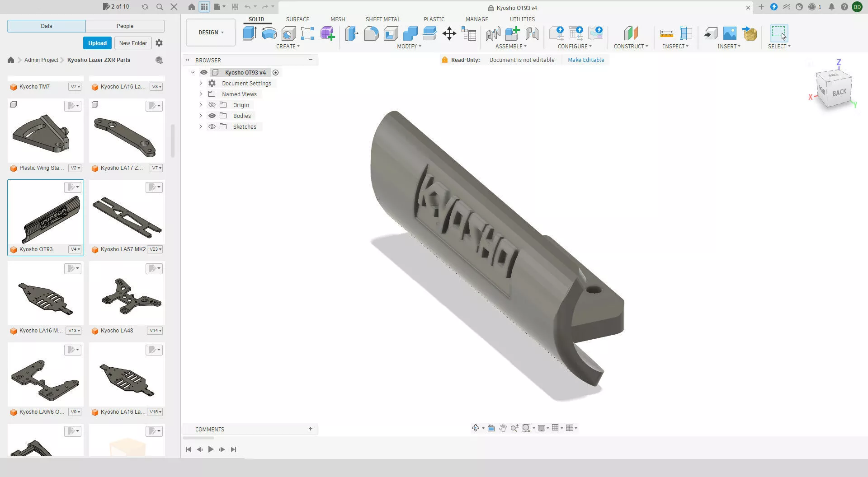The width and height of the screenshot is (868, 477).
Task: Open the Change Parameters tool
Action: click(469, 33)
